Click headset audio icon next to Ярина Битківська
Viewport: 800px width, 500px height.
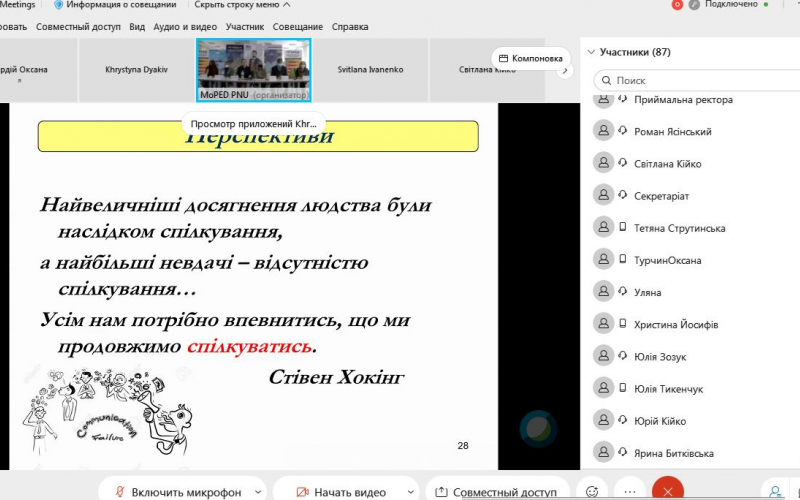tap(622, 452)
